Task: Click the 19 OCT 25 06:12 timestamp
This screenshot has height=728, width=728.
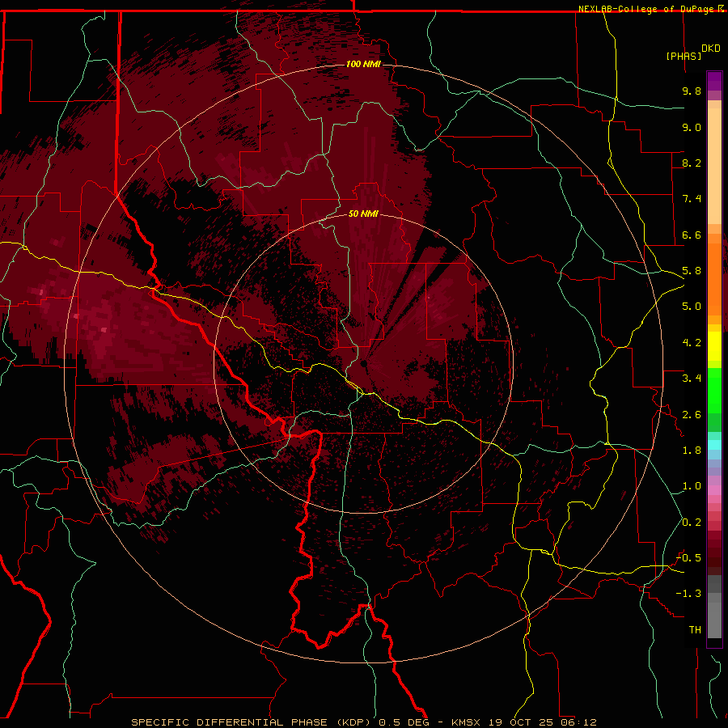Action: pos(542,722)
